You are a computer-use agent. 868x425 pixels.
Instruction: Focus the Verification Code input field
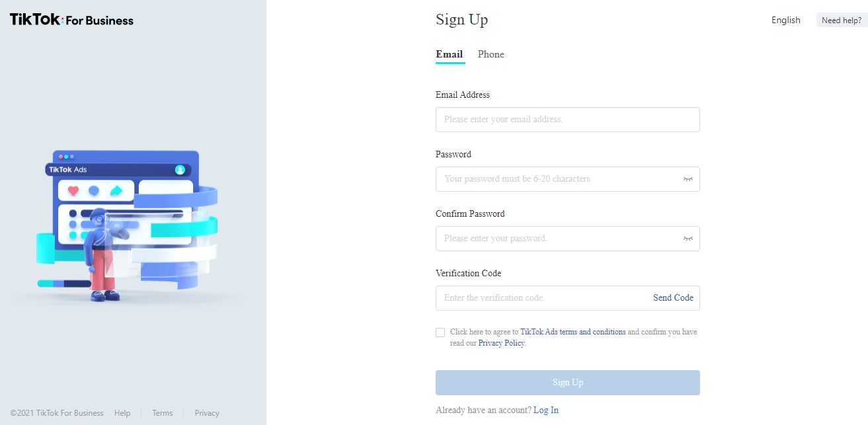coord(543,298)
